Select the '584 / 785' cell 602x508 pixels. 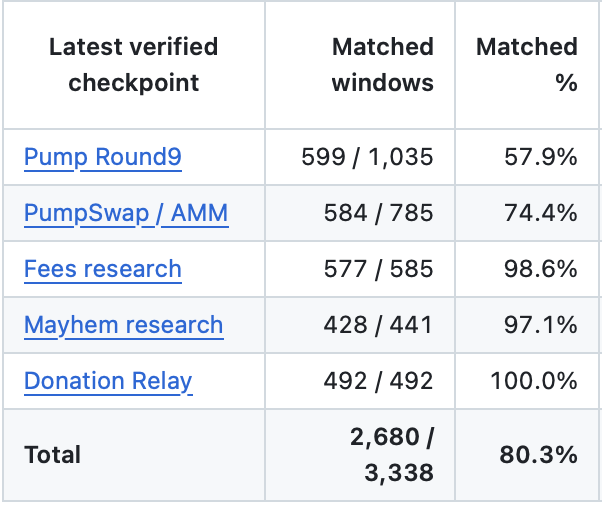(360, 213)
